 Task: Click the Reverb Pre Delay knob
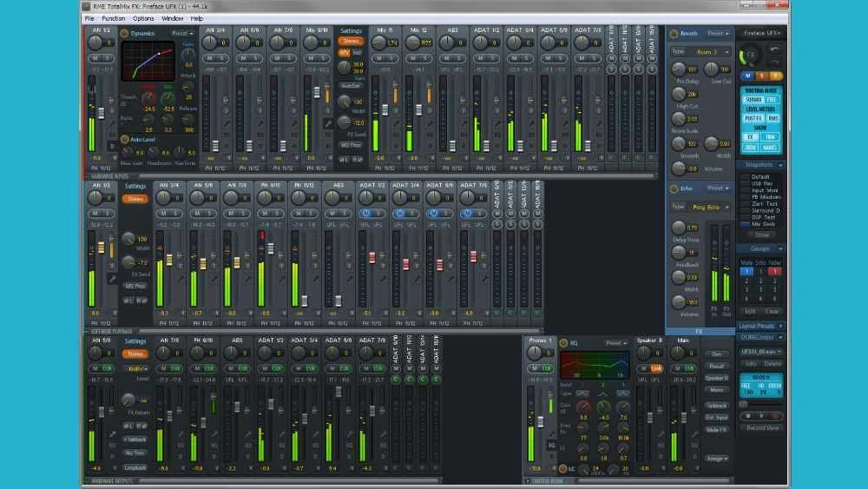click(679, 69)
